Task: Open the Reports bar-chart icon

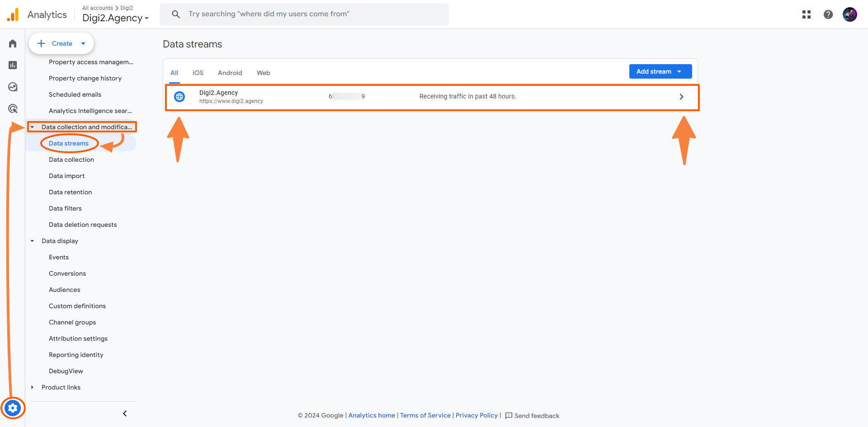Action: click(x=13, y=65)
